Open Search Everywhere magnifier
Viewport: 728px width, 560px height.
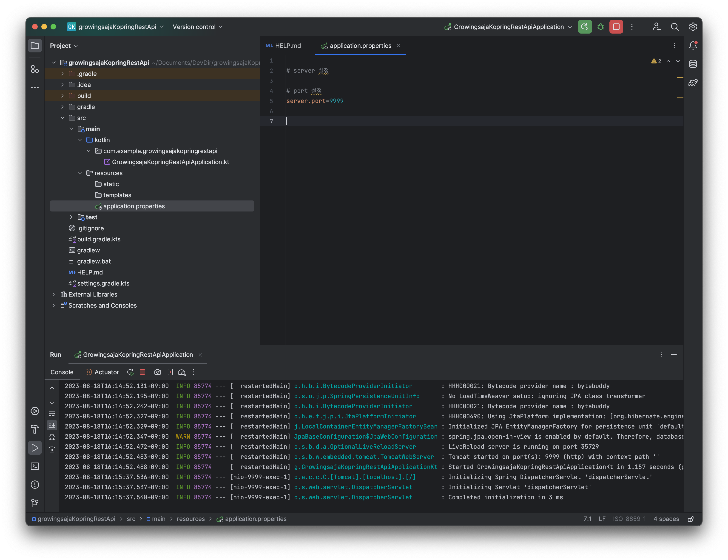pyautogui.click(x=674, y=27)
